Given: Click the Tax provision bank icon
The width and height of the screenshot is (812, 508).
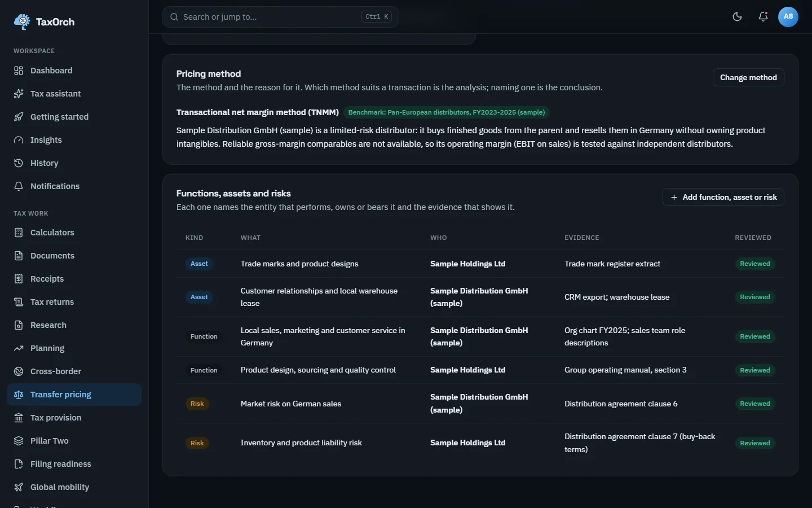Looking at the screenshot, I should (19, 418).
